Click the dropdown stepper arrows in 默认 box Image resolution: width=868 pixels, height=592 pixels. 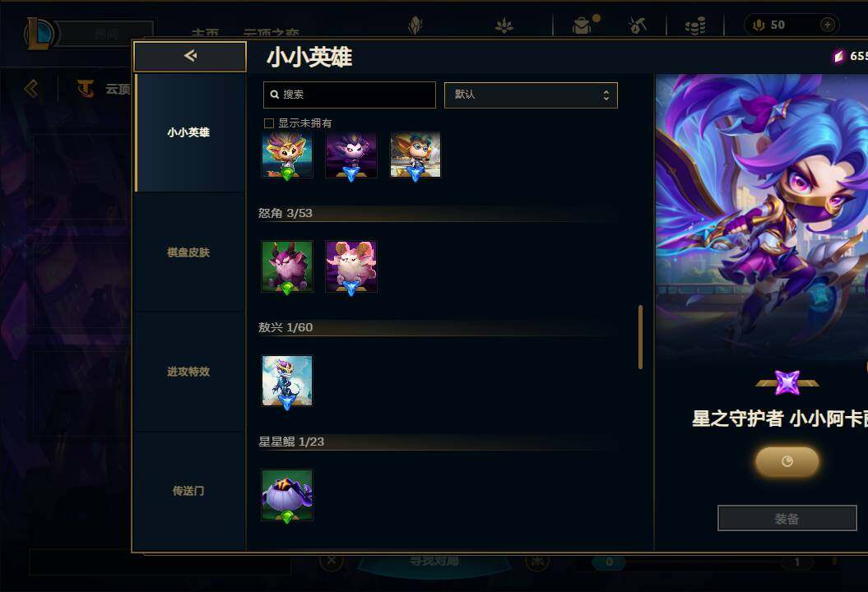606,95
